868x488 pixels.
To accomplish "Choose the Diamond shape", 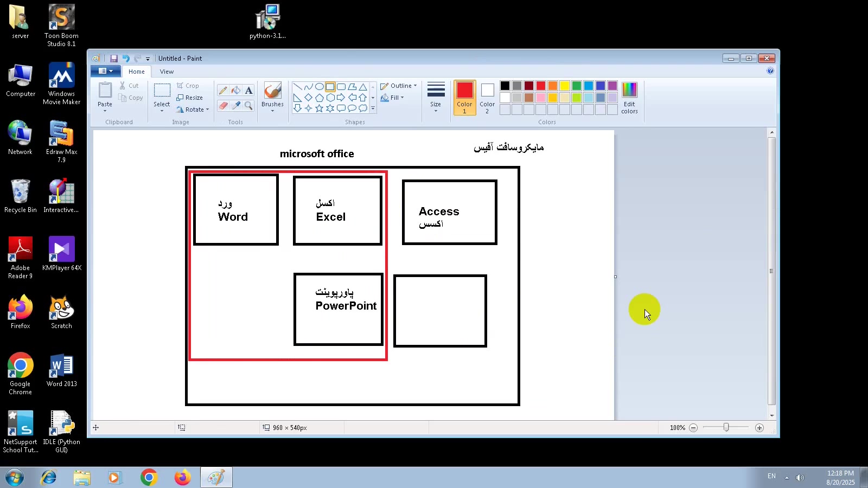I will pyautogui.click(x=308, y=98).
